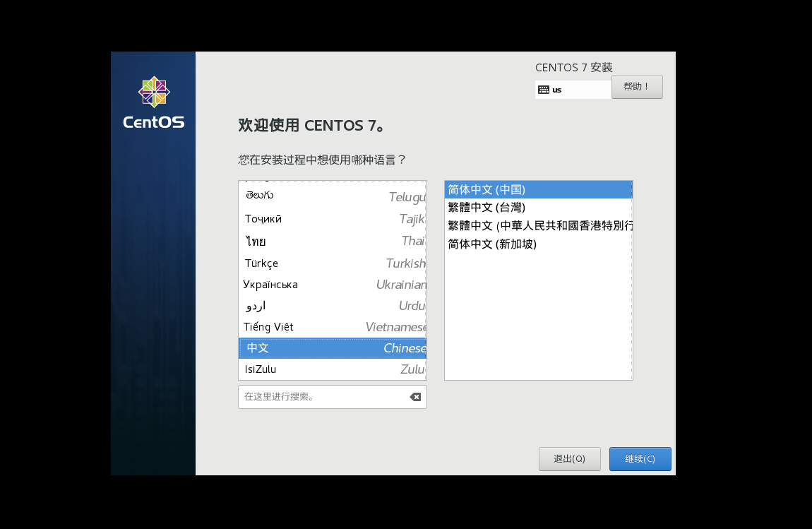The image size is (812, 529).
Task: Select Türkçe Turkish language row
Action: click(x=333, y=263)
